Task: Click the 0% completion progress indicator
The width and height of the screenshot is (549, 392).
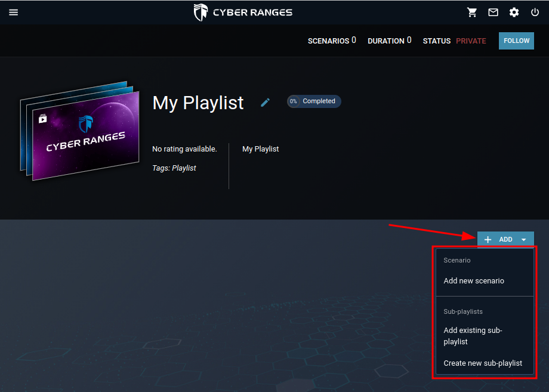Action: pyautogui.click(x=294, y=101)
